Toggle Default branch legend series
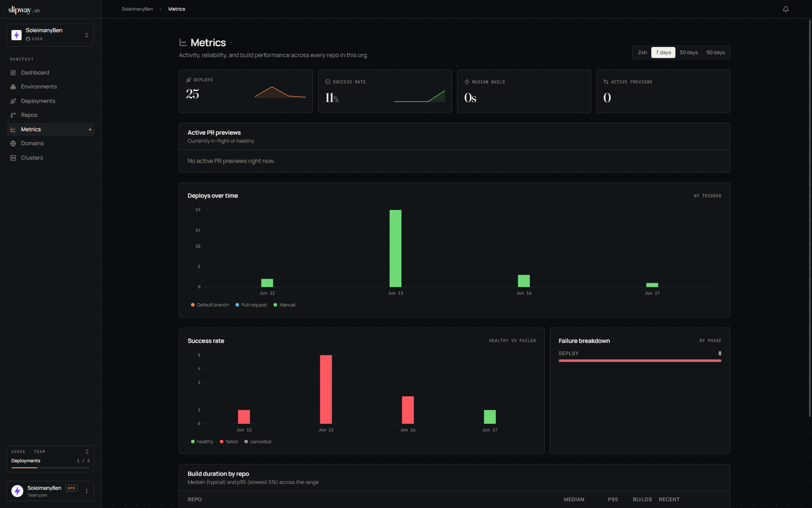This screenshot has height=508, width=812. click(x=210, y=305)
